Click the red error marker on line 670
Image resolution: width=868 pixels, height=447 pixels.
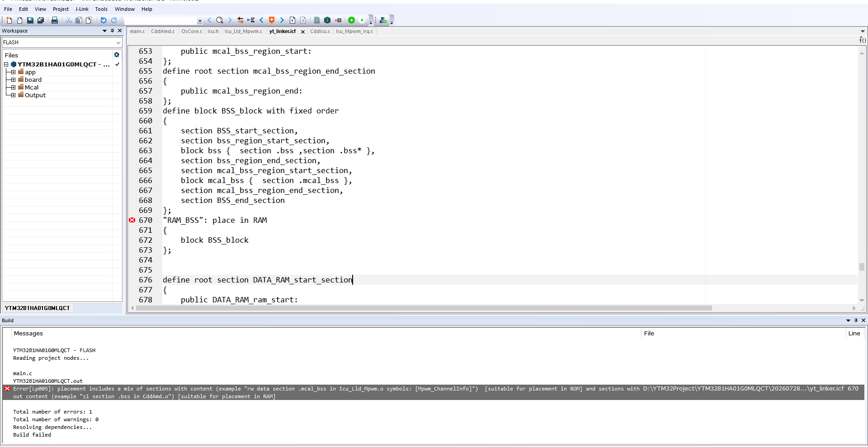coord(132,220)
